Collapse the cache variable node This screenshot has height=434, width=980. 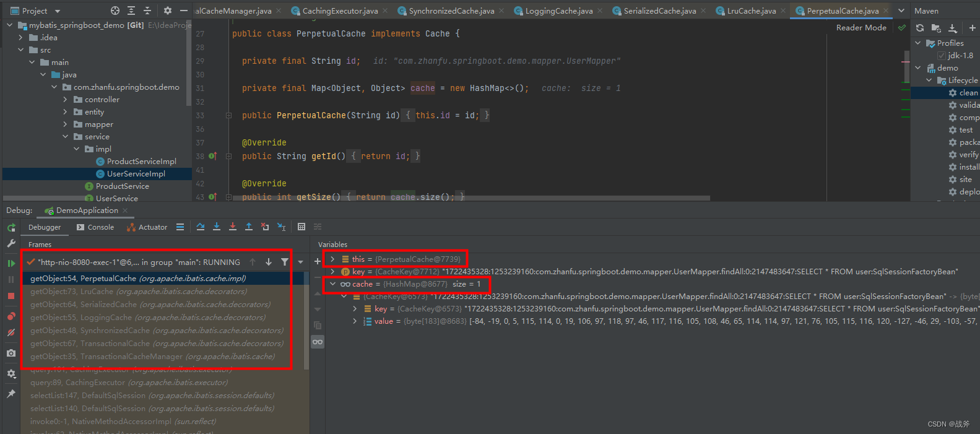[332, 284]
